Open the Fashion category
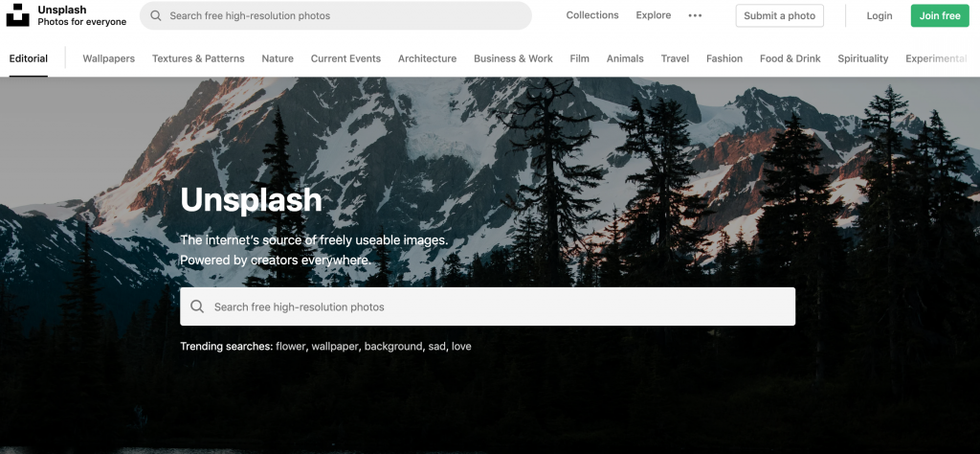The image size is (980, 454). 724,58
